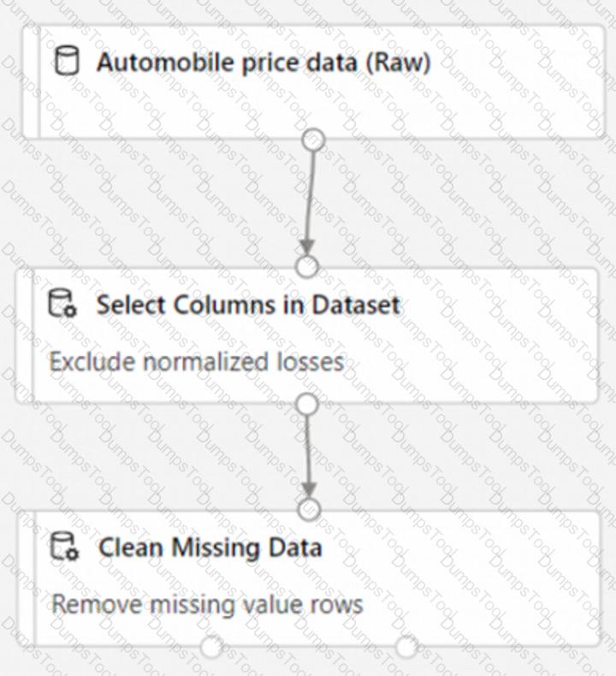Click the "Exclude normalized losses" comment text

pos(196,361)
